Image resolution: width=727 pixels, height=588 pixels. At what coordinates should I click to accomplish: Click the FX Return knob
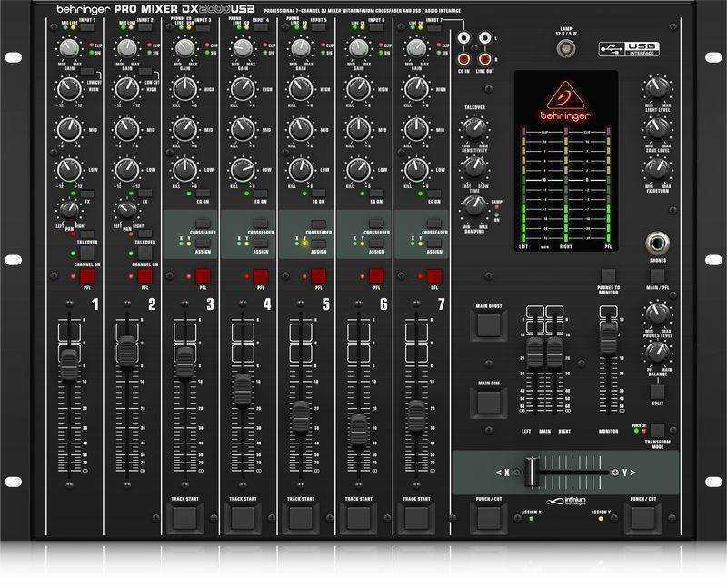tap(657, 169)
